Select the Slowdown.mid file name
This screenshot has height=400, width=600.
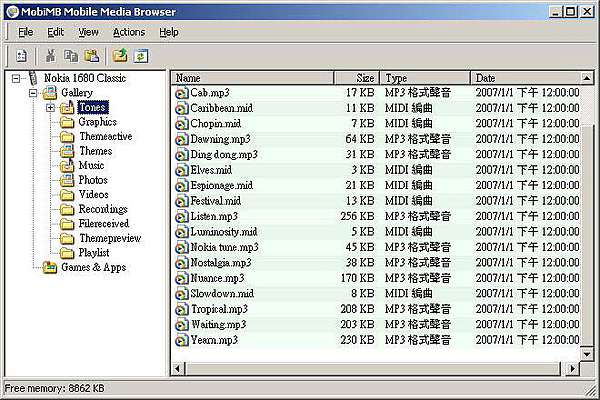tap(222, 294)
